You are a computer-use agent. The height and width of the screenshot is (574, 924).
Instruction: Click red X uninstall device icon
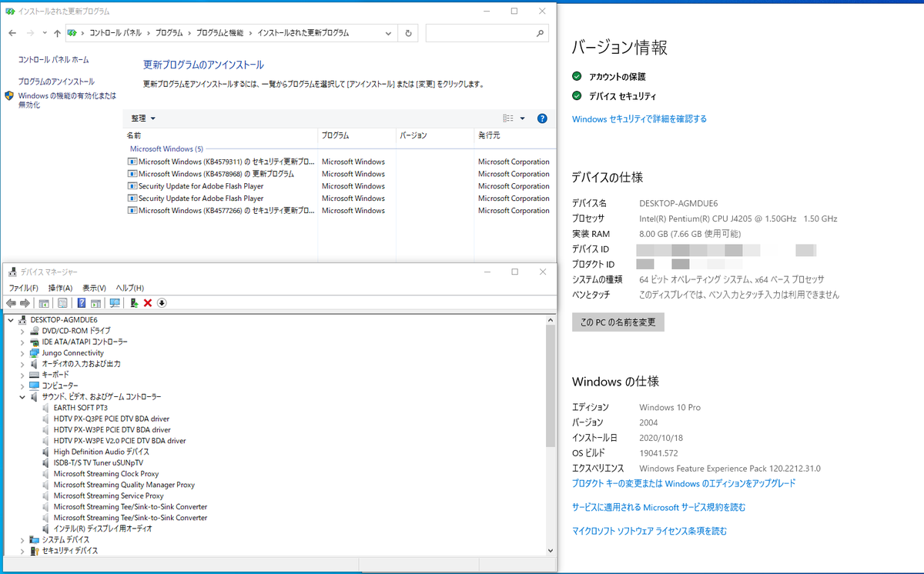[148, 303]
